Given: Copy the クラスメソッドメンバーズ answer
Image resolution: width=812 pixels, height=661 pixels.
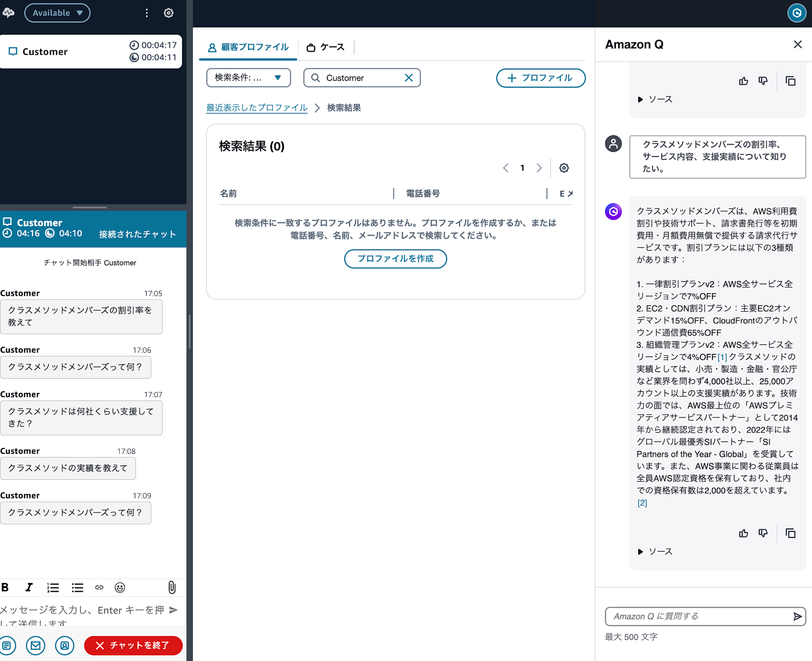Looking at the screenshot, I should coord(790,533).
